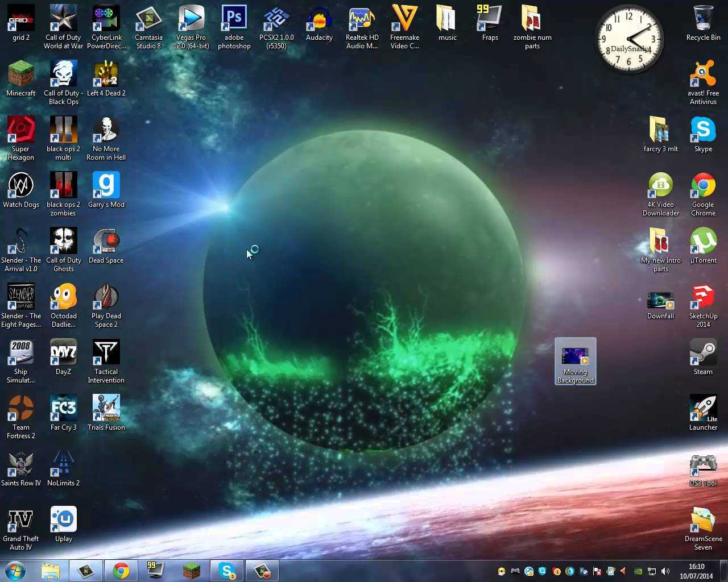Select black ops 2 multi shortcut
Screen dimensions: 728x582
[63, 139]
